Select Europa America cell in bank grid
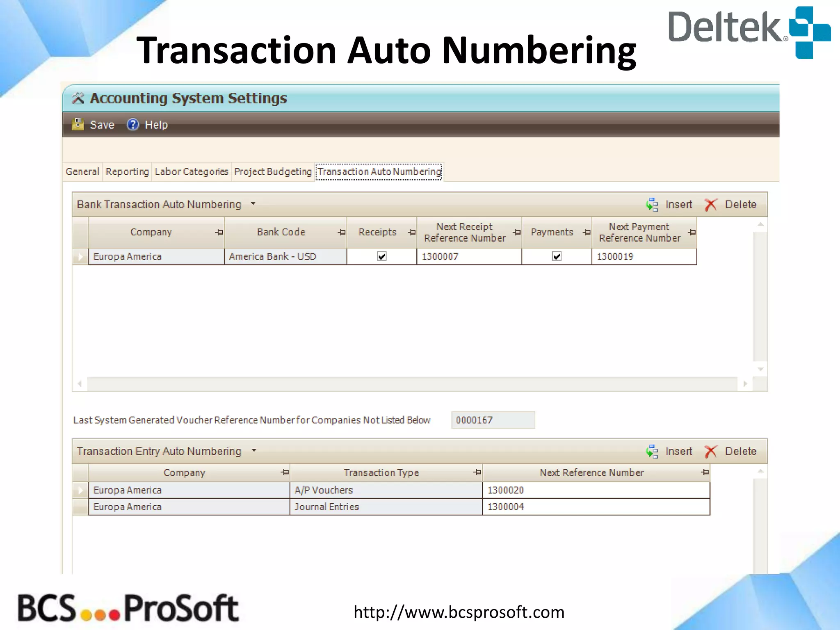This screenshot has height=630, width=840. 156,257
